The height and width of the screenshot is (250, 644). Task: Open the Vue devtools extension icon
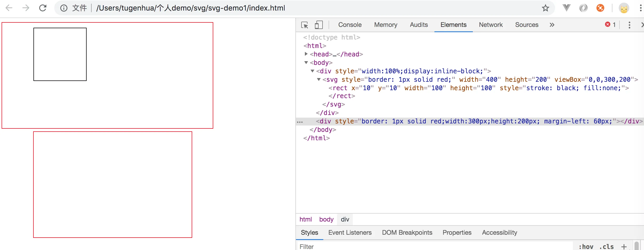coord(566,8)
